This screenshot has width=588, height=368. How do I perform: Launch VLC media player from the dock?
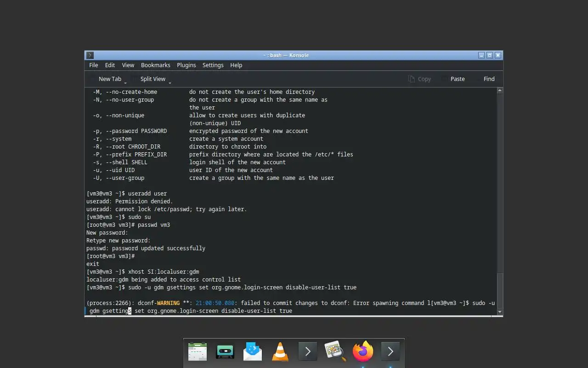click(280, 352)
